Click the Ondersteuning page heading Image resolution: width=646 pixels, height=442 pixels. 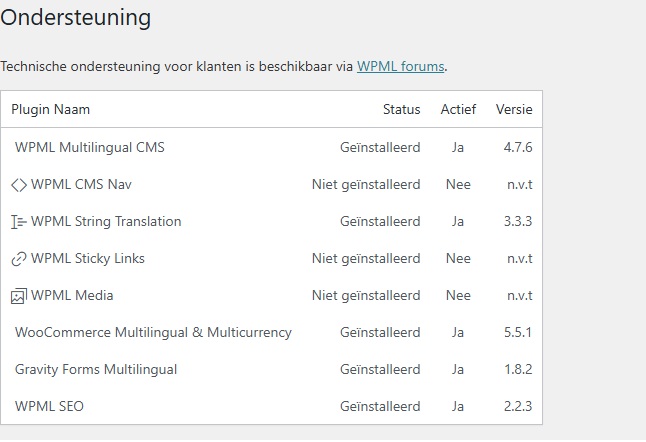(x=75, y=18)
